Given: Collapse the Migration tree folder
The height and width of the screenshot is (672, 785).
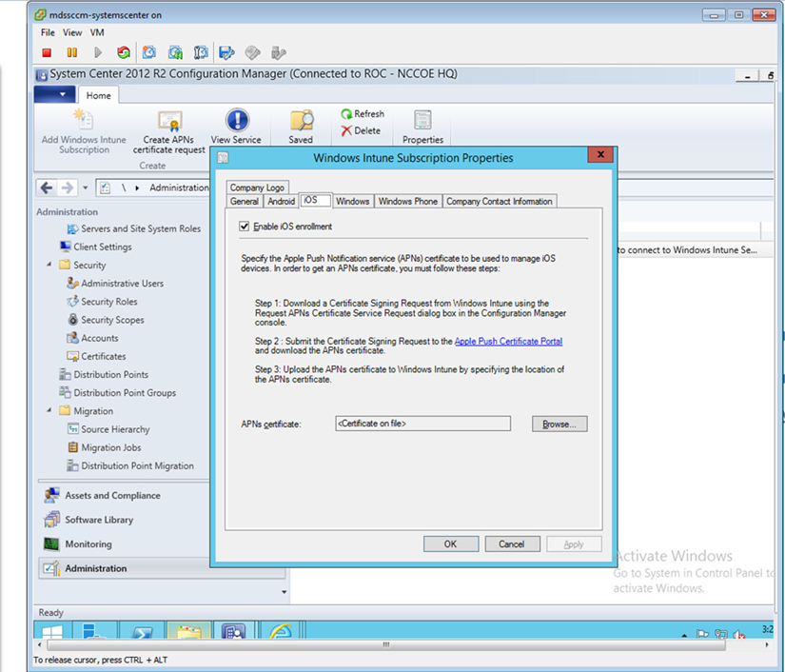Looking at the screenshot, I should coord(49,410).
